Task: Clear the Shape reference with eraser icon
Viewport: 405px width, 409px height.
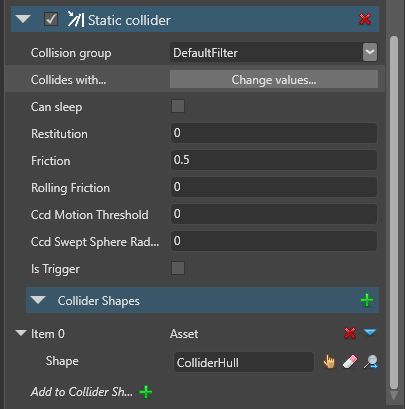Action: [x=350, y=362]
